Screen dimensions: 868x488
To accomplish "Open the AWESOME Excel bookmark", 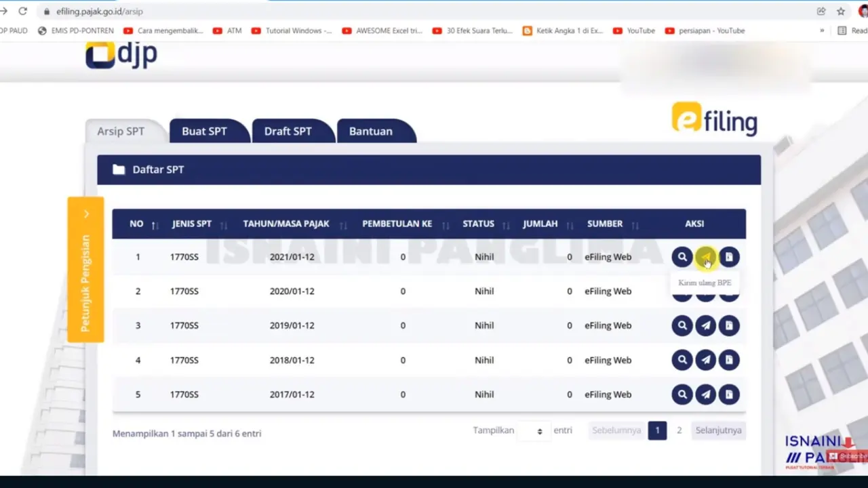I will tap(382, 30).
